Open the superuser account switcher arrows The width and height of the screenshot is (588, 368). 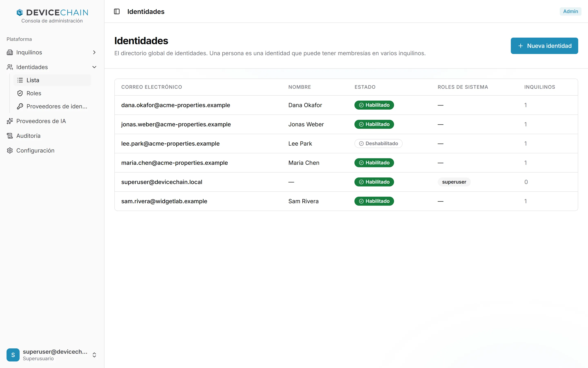click(x=94, y=355)
